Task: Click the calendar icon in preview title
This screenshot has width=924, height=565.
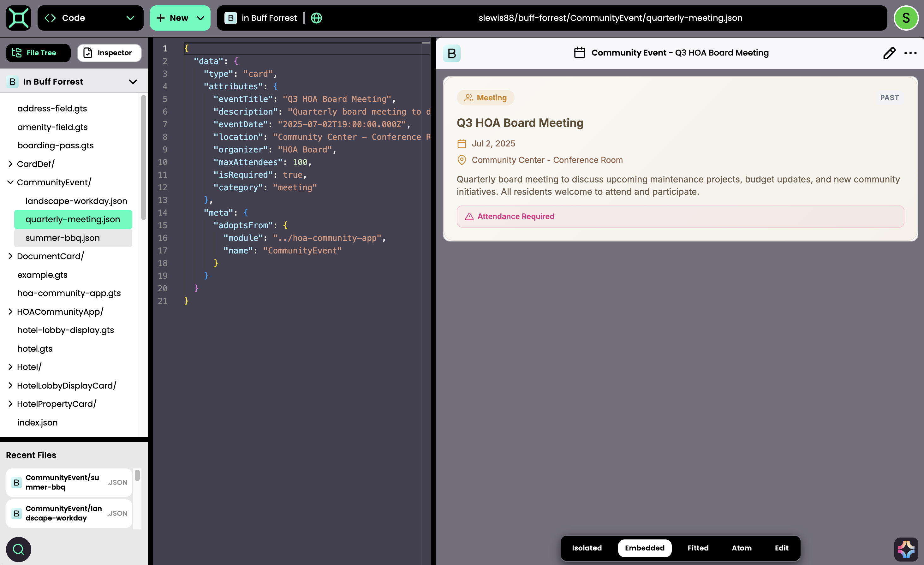Action: [x=579, y=52]
